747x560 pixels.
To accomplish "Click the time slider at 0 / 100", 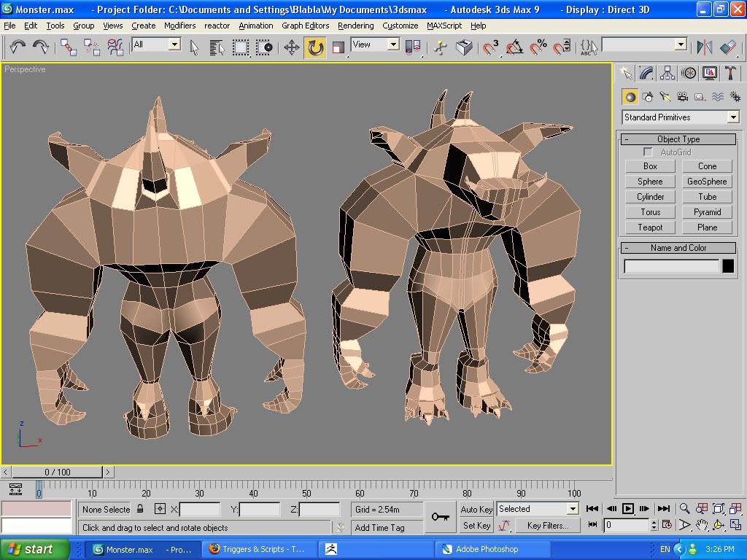I will point(57,472).
